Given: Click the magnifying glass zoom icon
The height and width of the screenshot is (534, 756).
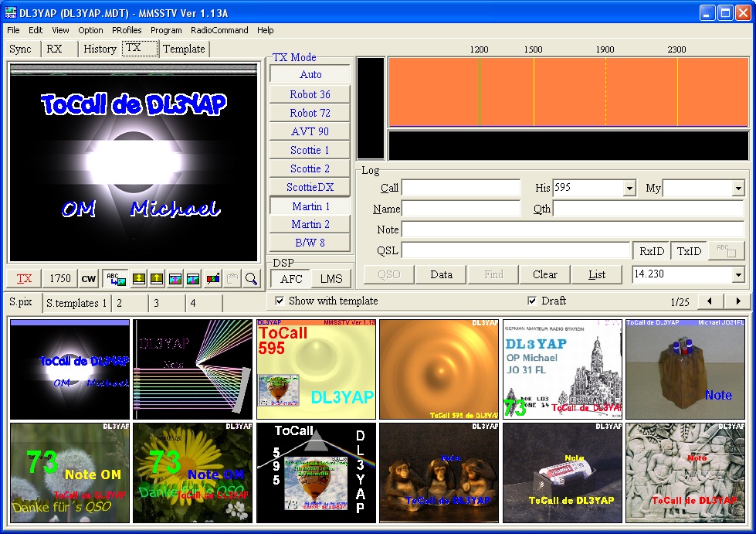Looking at the screenshot, I should tap(251, 278).
